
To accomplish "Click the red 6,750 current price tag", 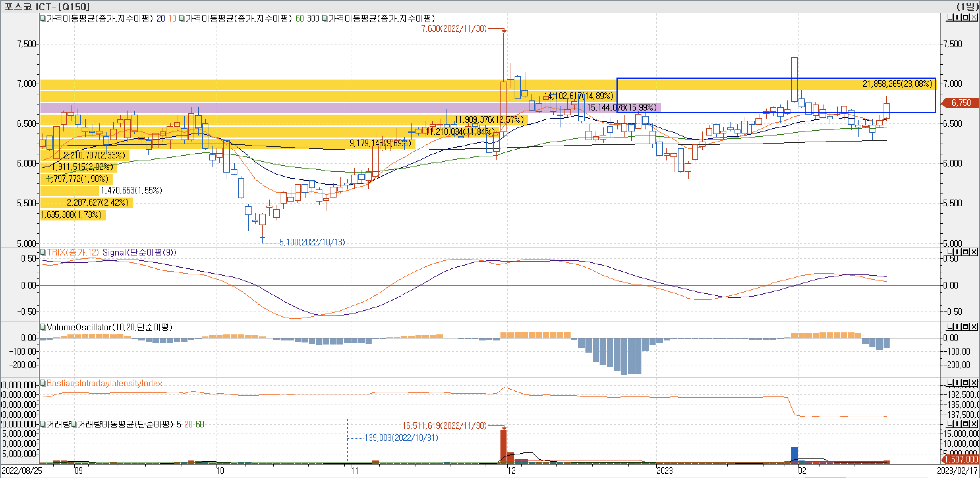I will coord(960,103).
